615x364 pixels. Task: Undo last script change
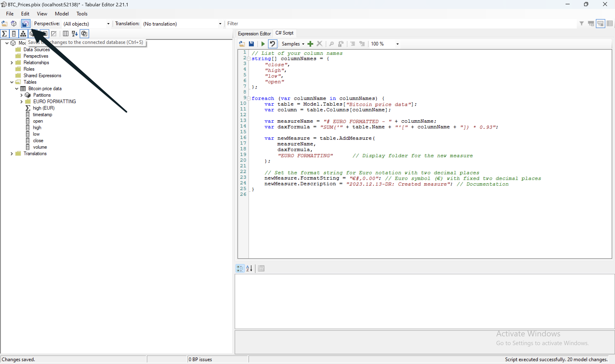click(x=272, y=44)
